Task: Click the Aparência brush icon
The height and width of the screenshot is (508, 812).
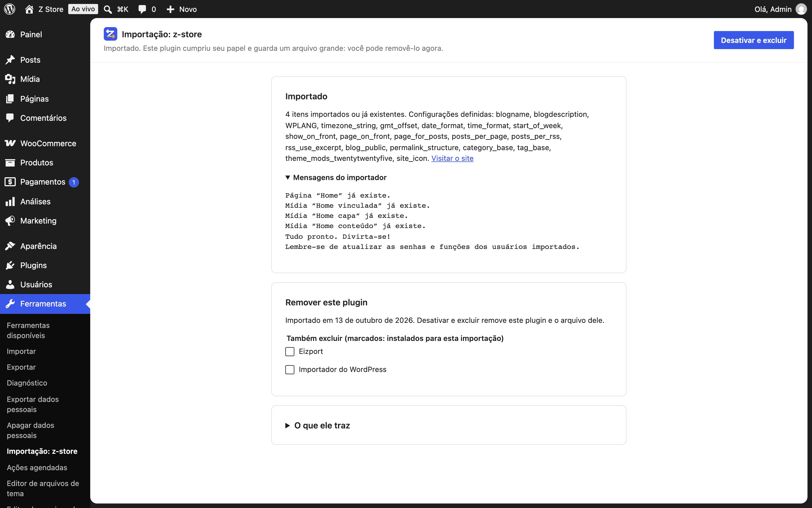Action: [x=10, y=246]
